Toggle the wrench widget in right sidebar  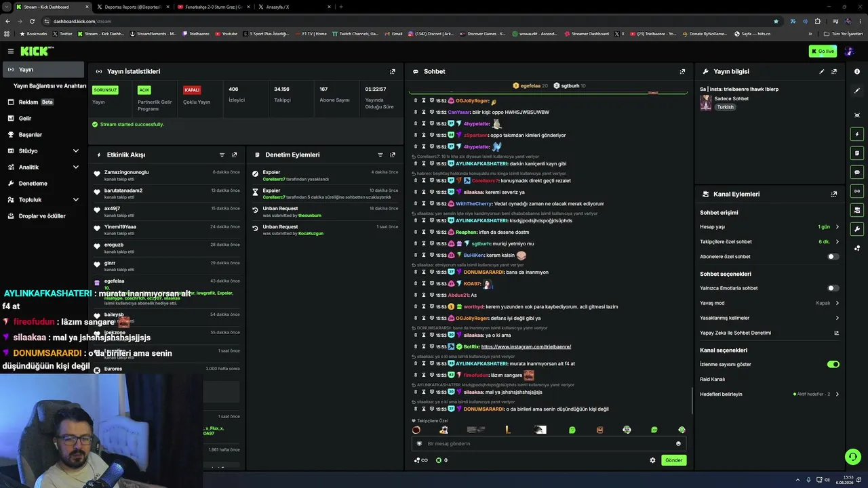point(857,229)
